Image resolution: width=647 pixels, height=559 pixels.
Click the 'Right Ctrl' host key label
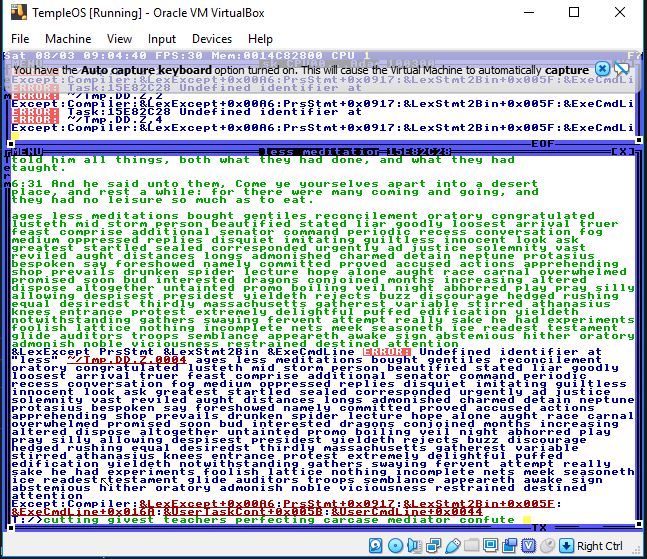[x=600, y=546]
